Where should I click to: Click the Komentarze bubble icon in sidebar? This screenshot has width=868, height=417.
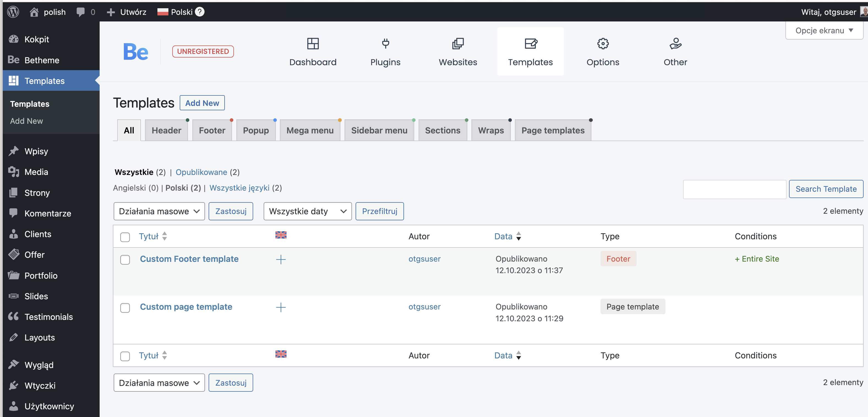click(x=13, y=213)
